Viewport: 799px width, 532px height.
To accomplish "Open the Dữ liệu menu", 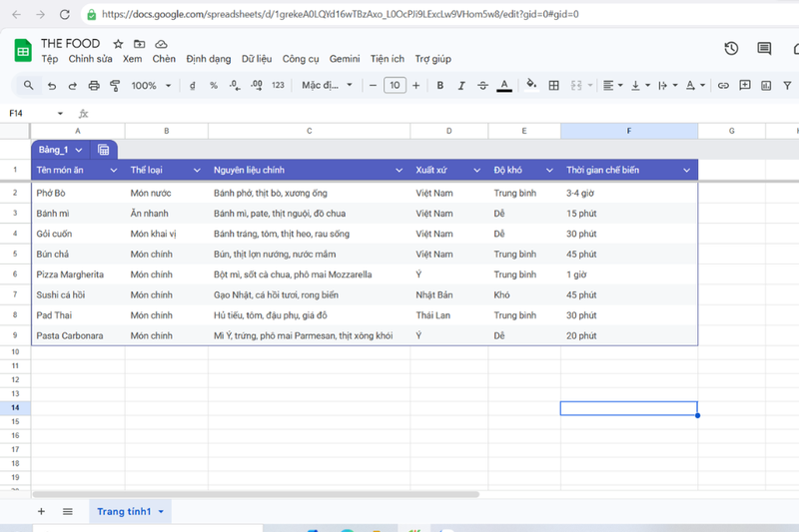I will [x=257, y=59].
